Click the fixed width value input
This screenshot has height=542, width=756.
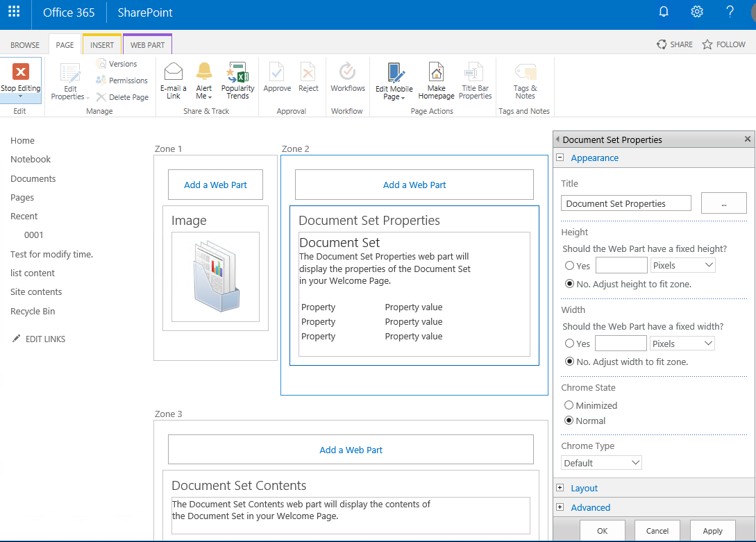click(x=621, y=344)
